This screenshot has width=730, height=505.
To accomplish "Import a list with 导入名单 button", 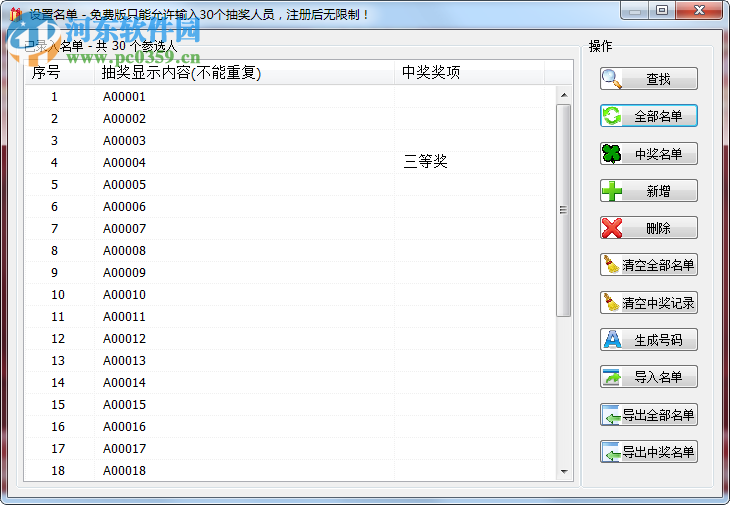I will pyautogui.click(x=649, y=377).
